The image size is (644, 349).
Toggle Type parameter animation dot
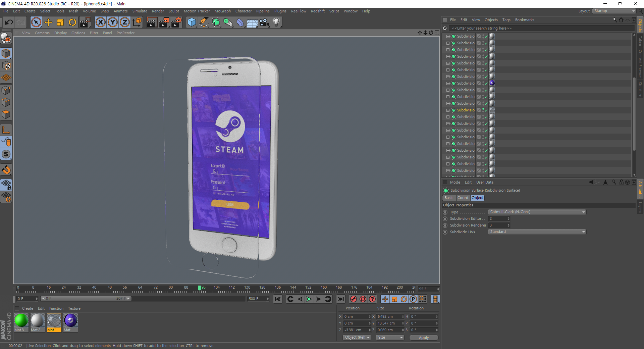tap(445, 212)
